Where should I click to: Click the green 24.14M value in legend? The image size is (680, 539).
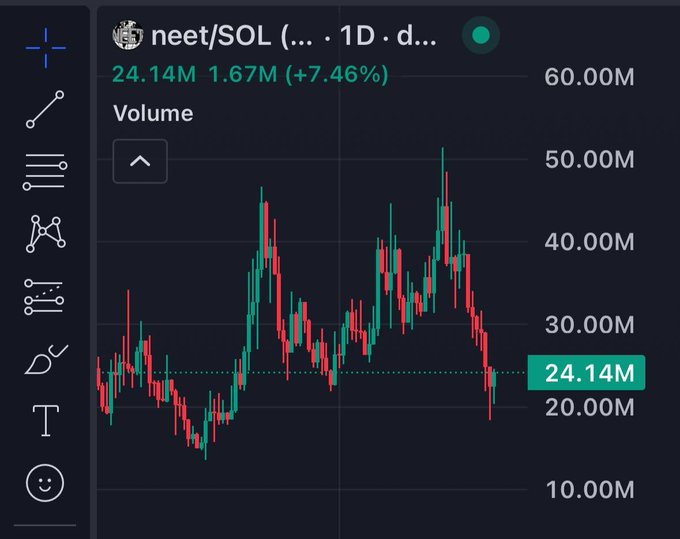click(154, 75)
